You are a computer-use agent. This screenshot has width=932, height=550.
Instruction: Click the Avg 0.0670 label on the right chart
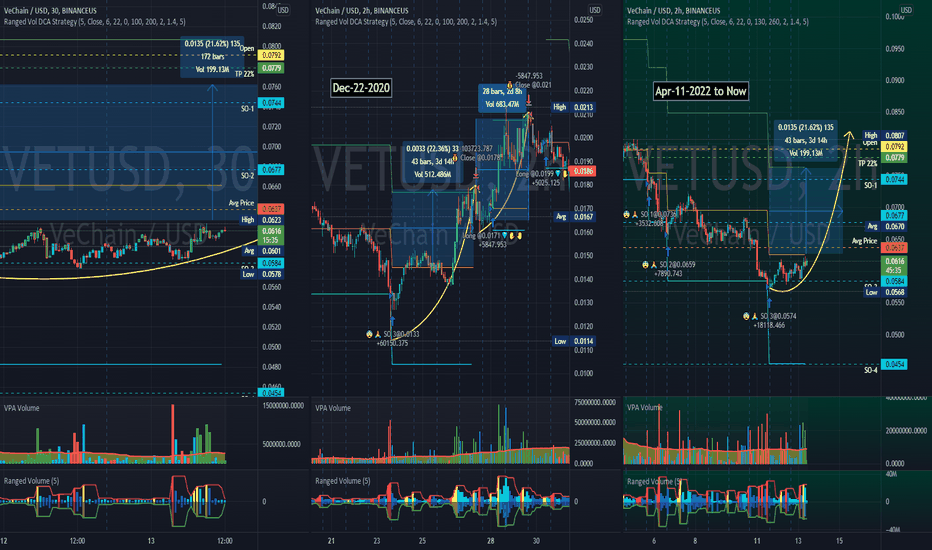coord(895,227)
